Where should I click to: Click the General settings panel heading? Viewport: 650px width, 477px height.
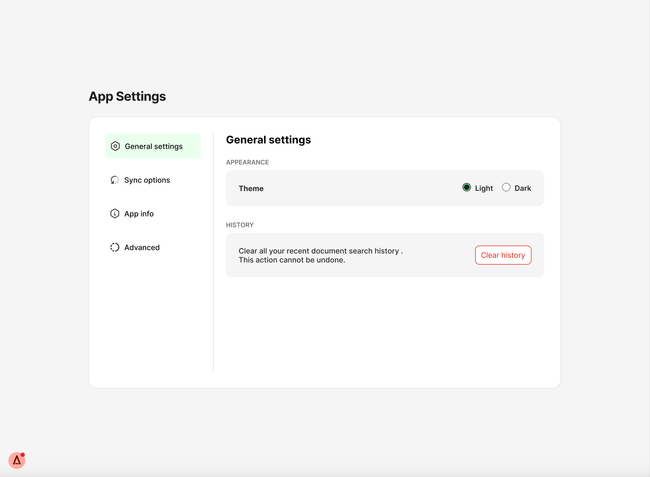coord(268,140)
